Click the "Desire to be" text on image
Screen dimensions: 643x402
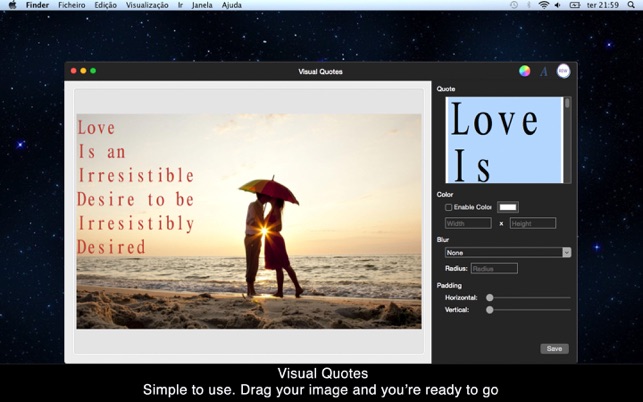click(136, 199)
